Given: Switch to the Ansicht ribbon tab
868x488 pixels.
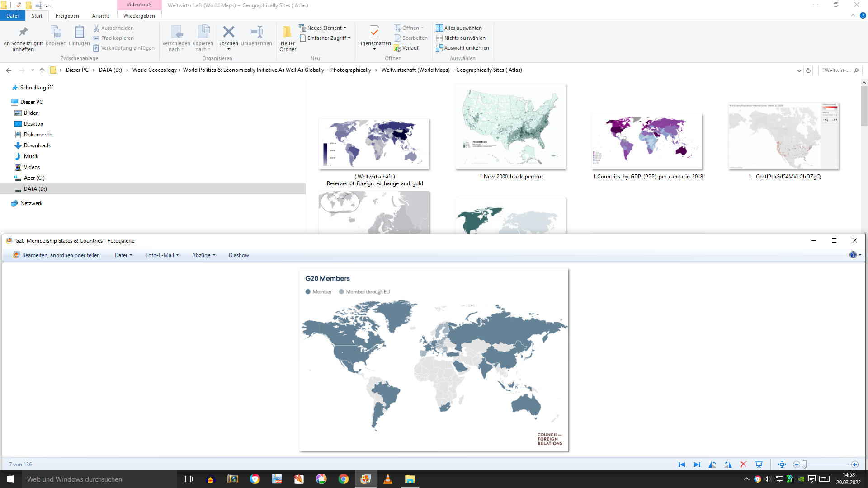Looking at the screenshot, I should point(101,16).
